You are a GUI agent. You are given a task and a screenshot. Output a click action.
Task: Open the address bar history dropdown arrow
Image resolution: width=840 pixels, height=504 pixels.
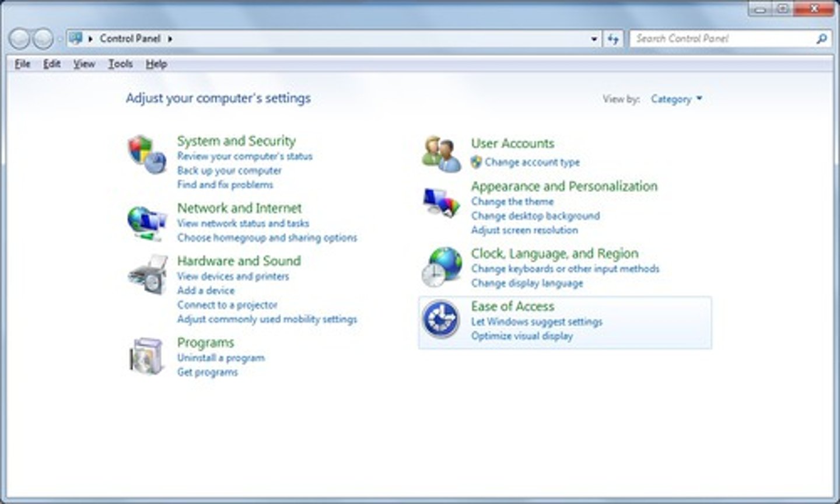pyautogui.click(x=594, y=39)
